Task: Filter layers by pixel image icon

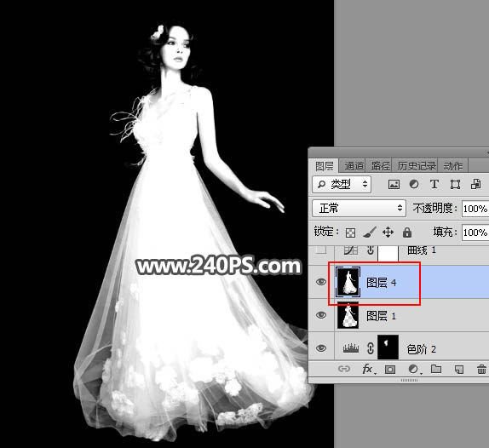Action: pos(394,184)
